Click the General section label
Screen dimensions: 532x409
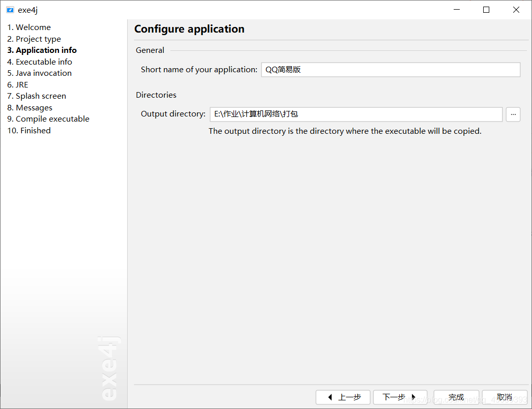150,50
